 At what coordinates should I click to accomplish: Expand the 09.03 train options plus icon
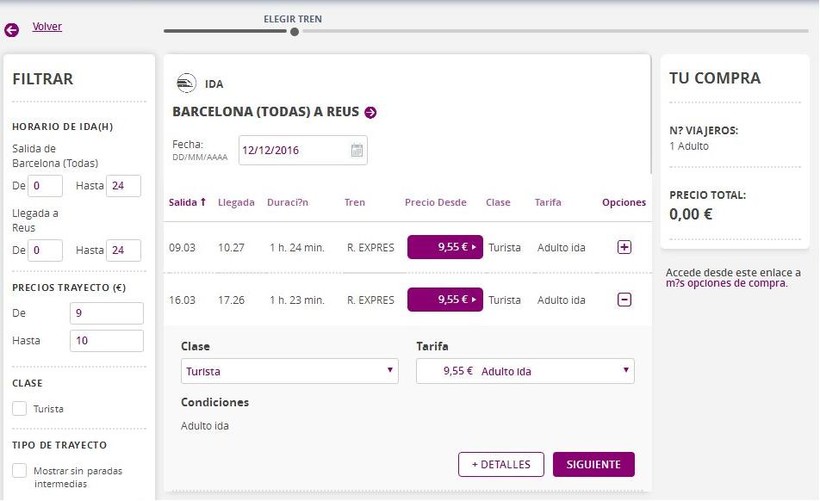tap(624, 246)
